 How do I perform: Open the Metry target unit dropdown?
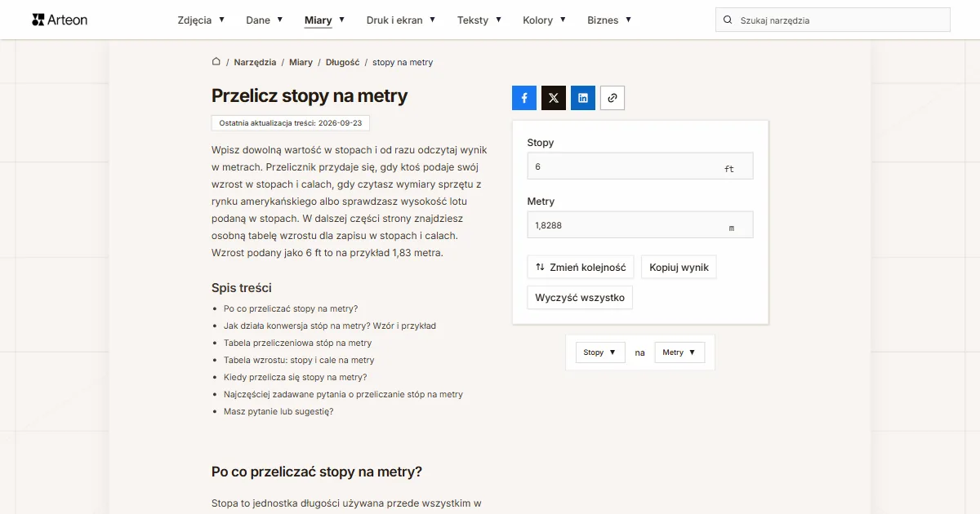click(679, 352)
